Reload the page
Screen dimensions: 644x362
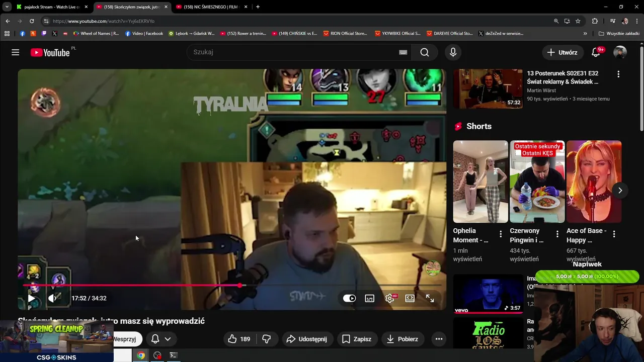click(32, 21)
